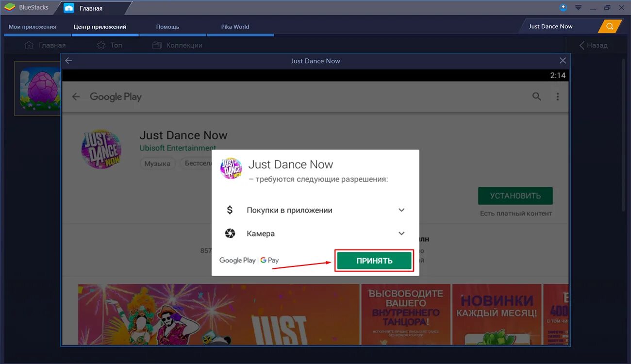
Task: Click the back arrow in Just Dance Now window
Action: coord(68,61)
